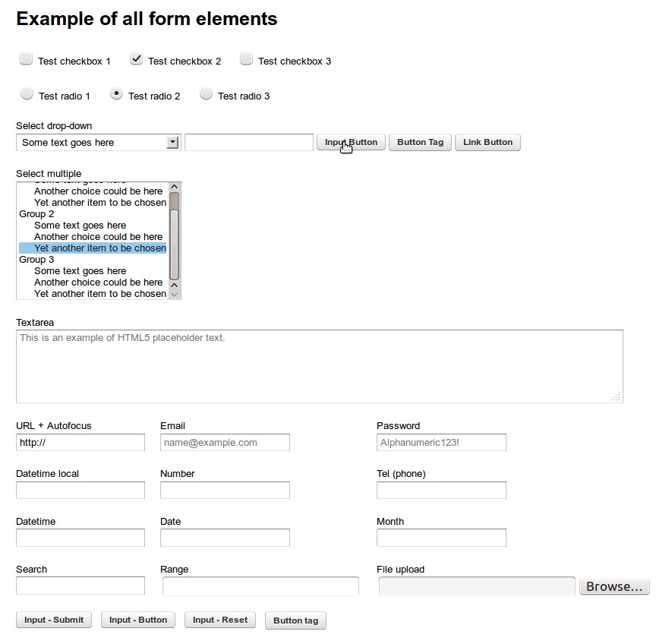Click the Input - Reset button
Screen dimensions: 672x641
(220, 620)
